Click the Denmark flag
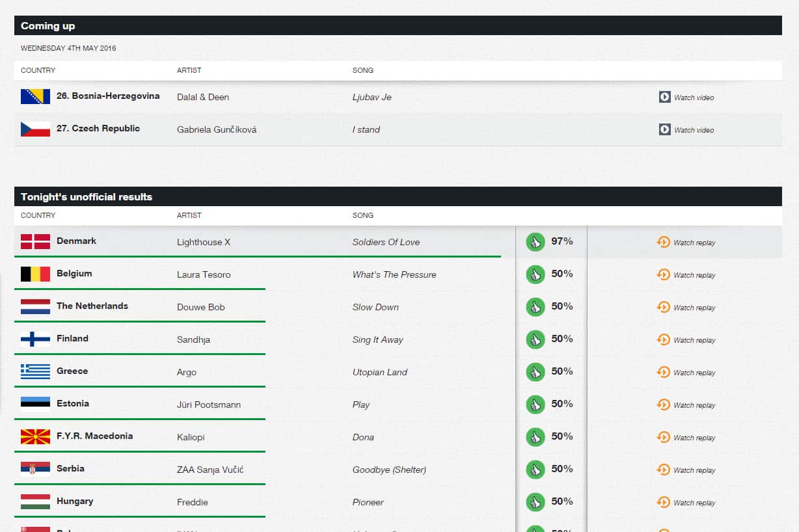799x532 pixels. 35,242
